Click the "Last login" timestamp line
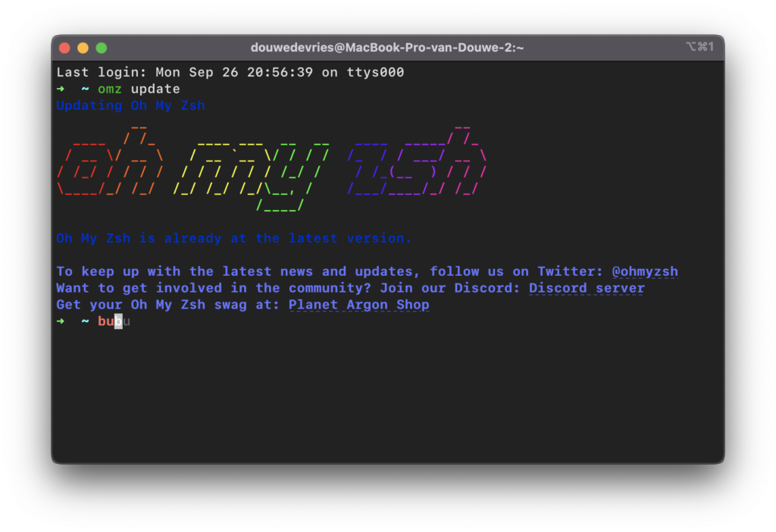Screen dimensions: 776x532 pyautogui.click(x=230, y=73)
